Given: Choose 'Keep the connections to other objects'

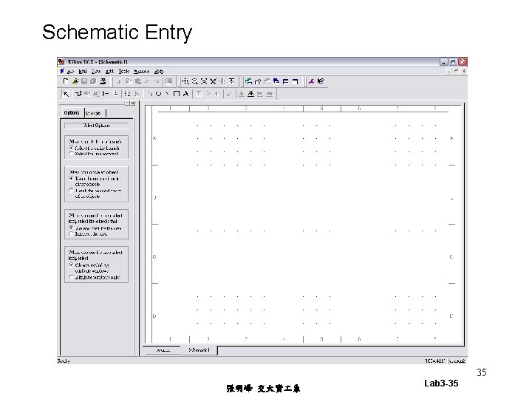Looking at the screenshot, I should coord(71,179).
